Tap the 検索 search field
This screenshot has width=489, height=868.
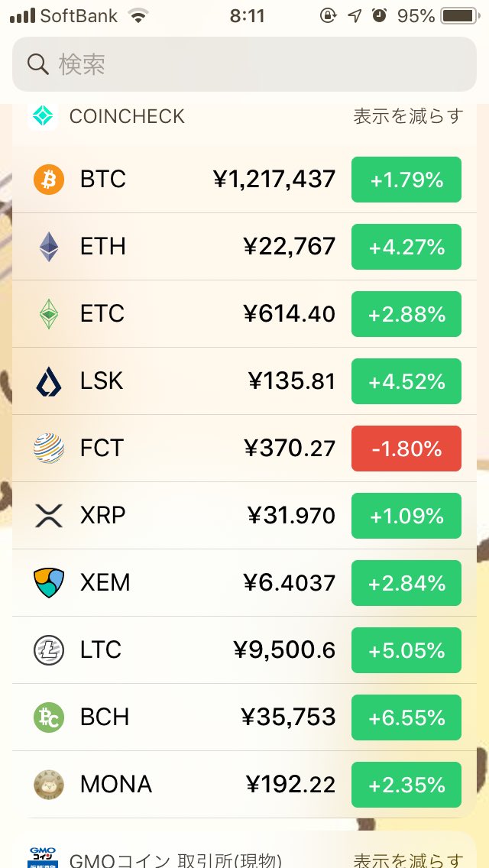[244, 64]
